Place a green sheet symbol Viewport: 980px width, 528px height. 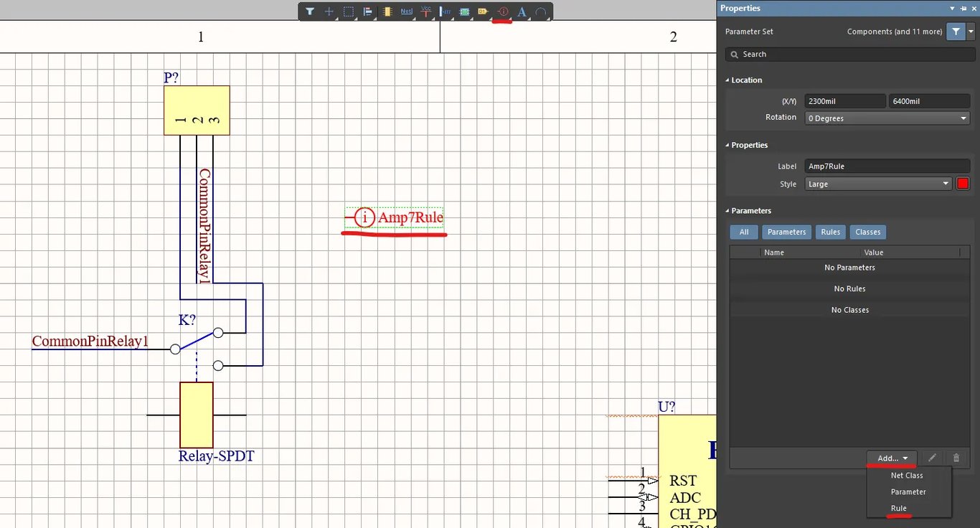pyautogui.click(x=464, y=11)
